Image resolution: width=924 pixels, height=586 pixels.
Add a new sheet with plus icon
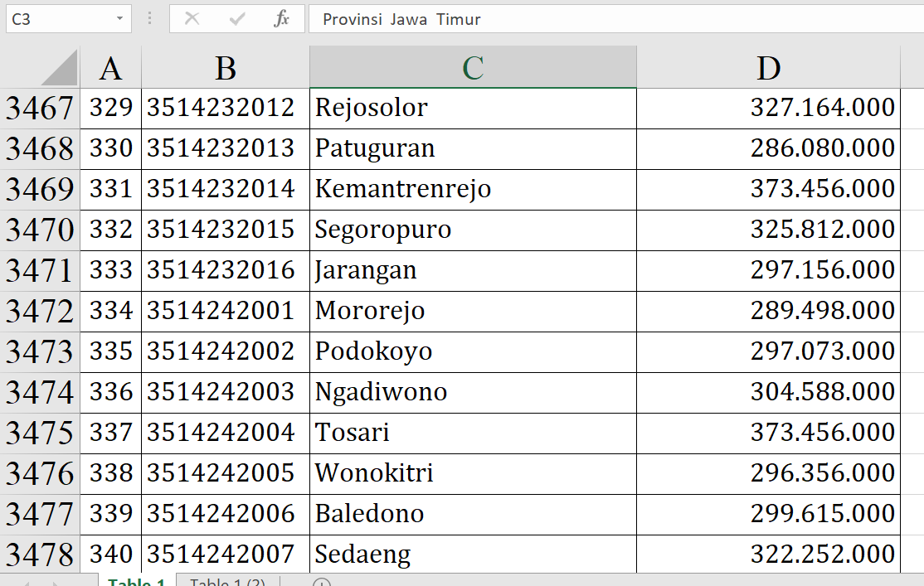[322, 583]
